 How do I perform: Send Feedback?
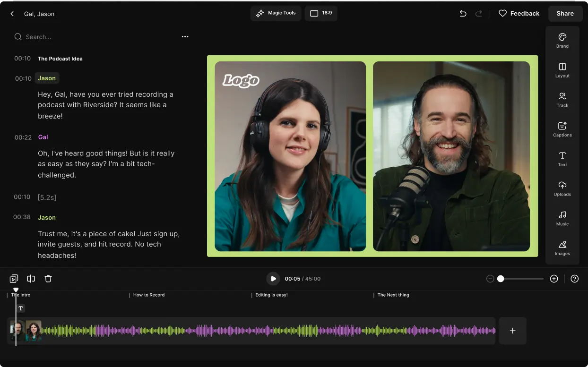pos(519,13)
